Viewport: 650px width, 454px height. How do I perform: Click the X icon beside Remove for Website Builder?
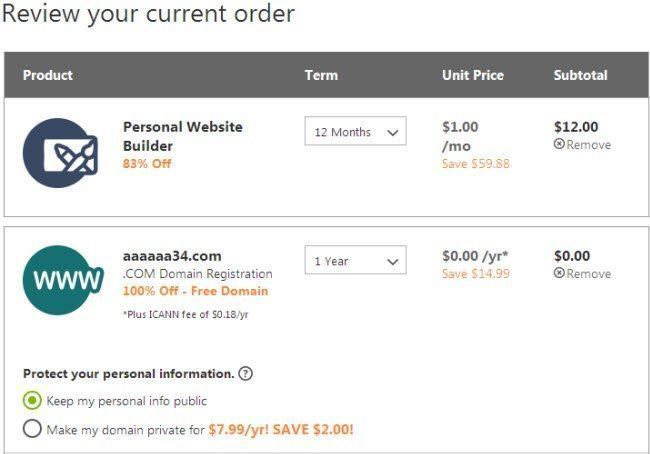(x=559, y=144)
